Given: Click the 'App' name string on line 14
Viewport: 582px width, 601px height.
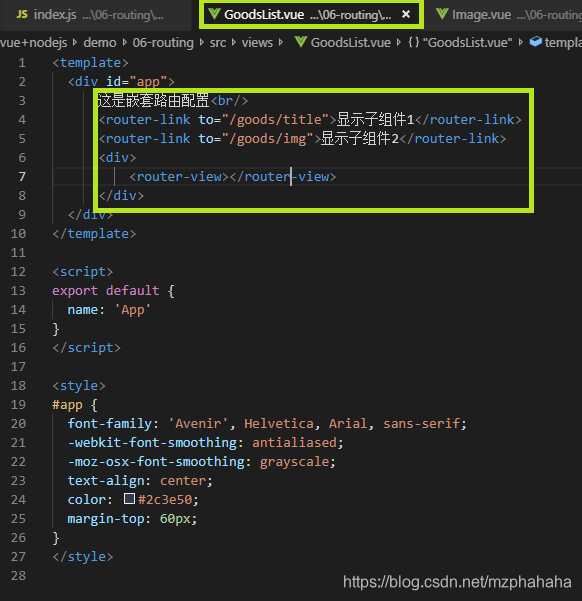Looking at the screenshot, I should [x=133, y=310].
